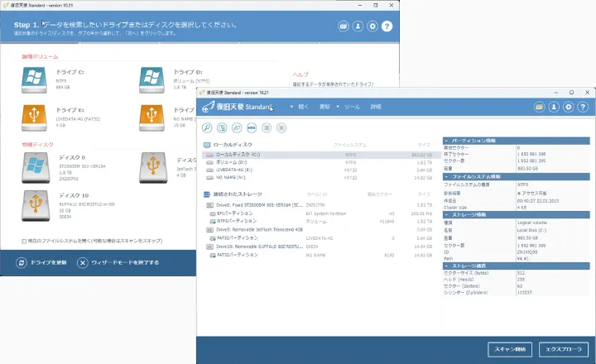Select NTFSパーティション row

click(321, 221)
